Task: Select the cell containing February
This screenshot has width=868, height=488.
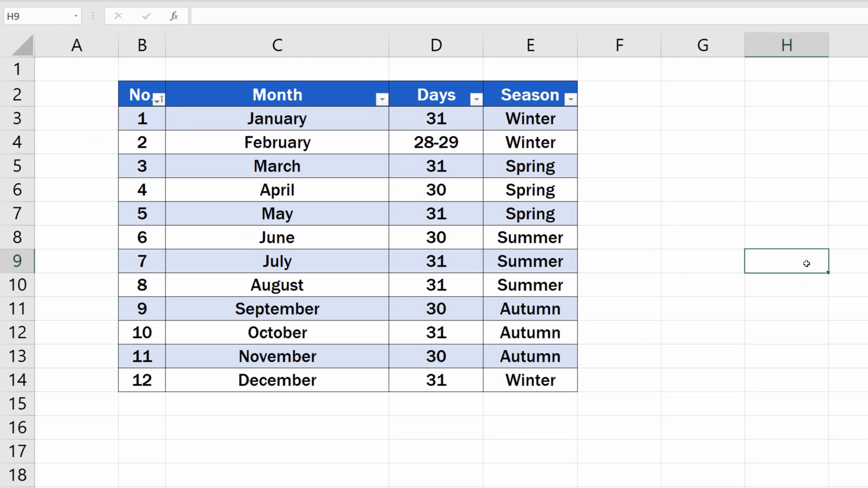Action: 277,142
